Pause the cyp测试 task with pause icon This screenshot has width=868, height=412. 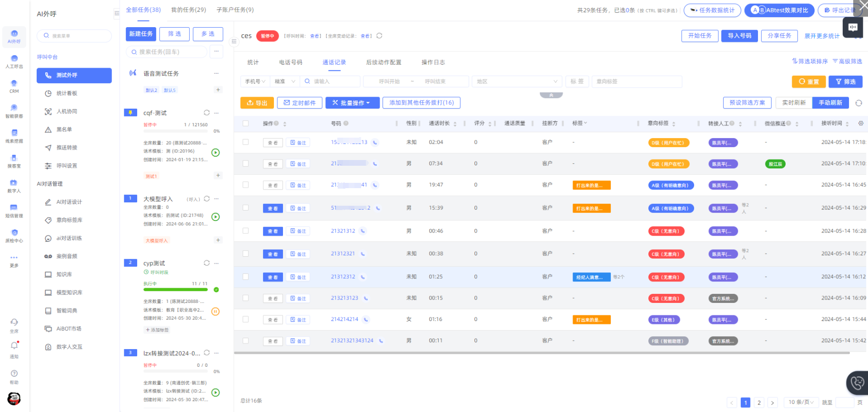[215, 312]
